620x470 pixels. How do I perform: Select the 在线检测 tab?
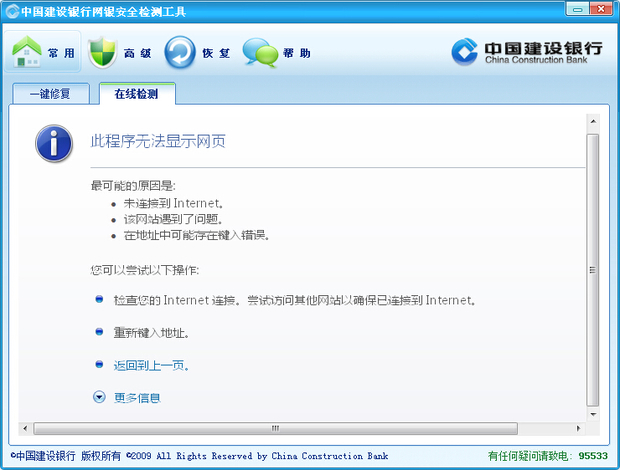point(137,94)
